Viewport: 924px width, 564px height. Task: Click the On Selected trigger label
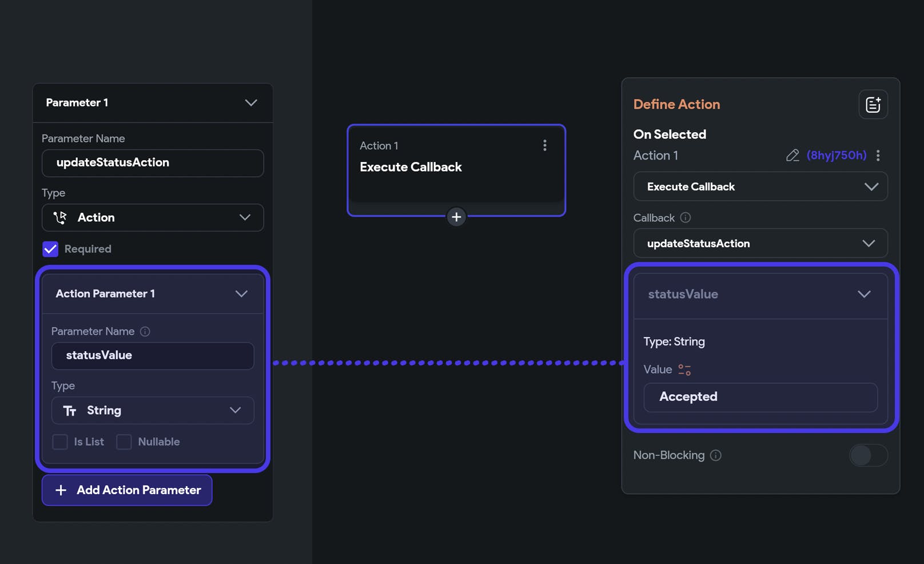coord(670,134)
